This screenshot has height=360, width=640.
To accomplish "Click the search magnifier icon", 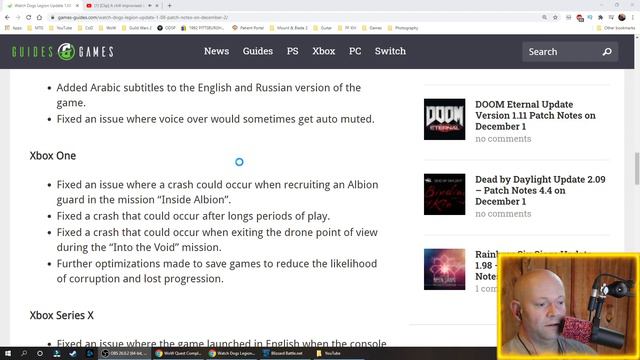I will (x=607, y=52).
